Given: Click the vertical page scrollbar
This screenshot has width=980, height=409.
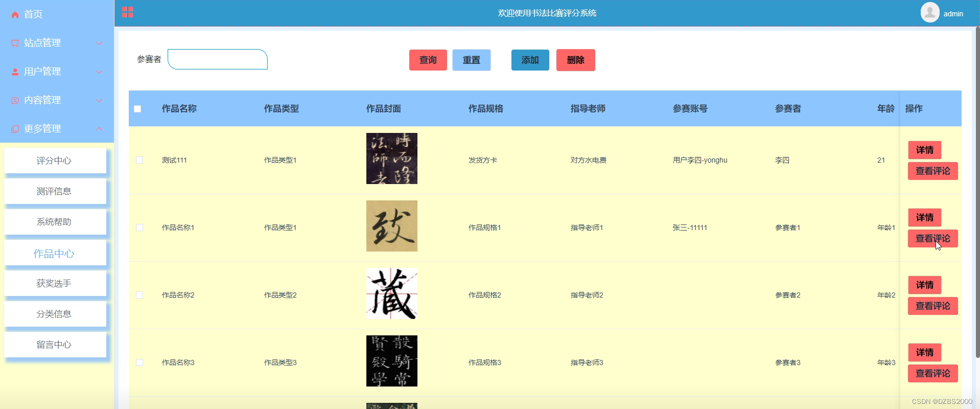Looking at the screenshot, I should pos(977,192).
